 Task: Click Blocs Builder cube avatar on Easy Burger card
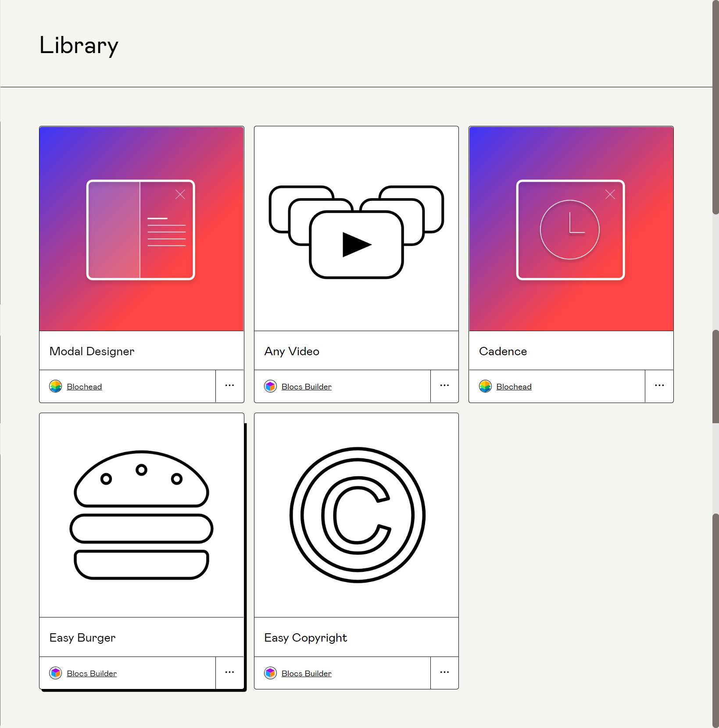[56, 673]
